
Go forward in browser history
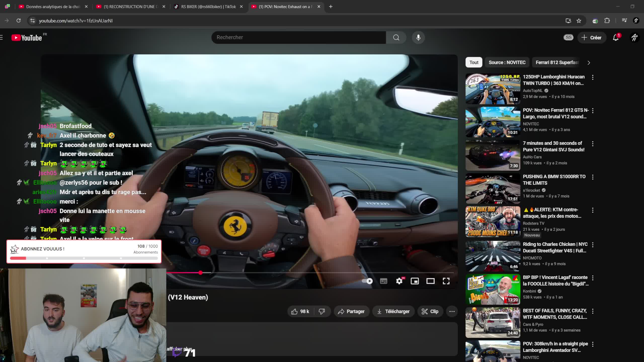click(7, 21)
